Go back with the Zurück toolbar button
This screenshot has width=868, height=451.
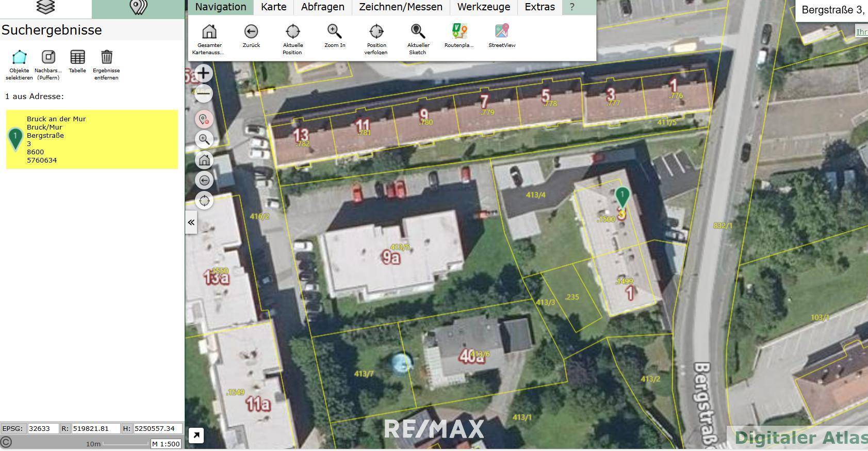click(251, 36)
